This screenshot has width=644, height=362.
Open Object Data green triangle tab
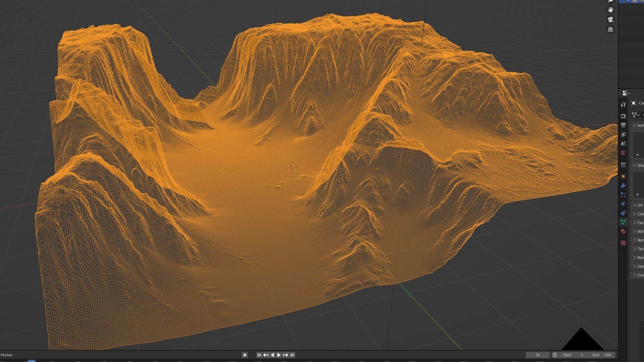click(623, 222)
